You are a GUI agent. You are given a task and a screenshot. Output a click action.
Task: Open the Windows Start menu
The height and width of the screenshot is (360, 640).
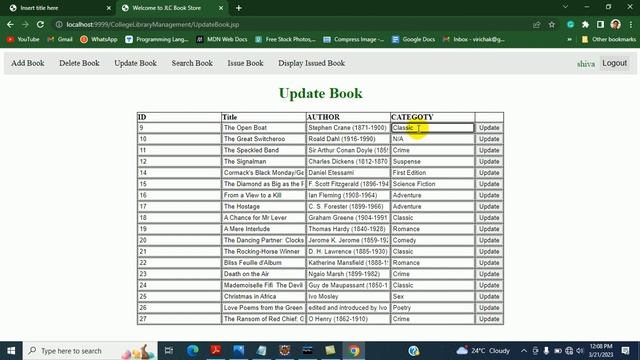tap(11, 351)
